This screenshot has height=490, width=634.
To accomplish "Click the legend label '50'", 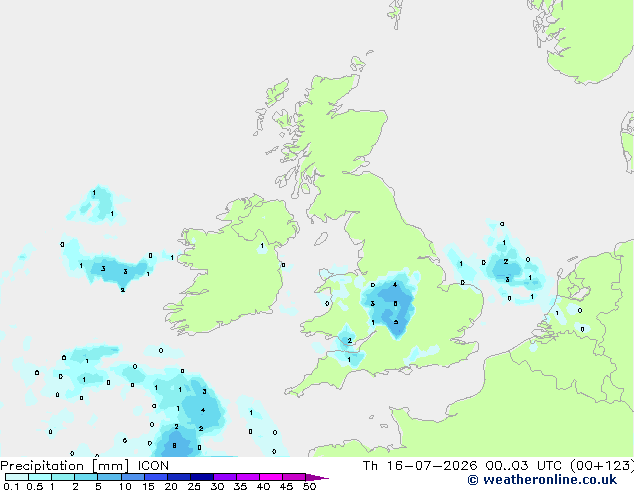I will click(x=310, y=486).
